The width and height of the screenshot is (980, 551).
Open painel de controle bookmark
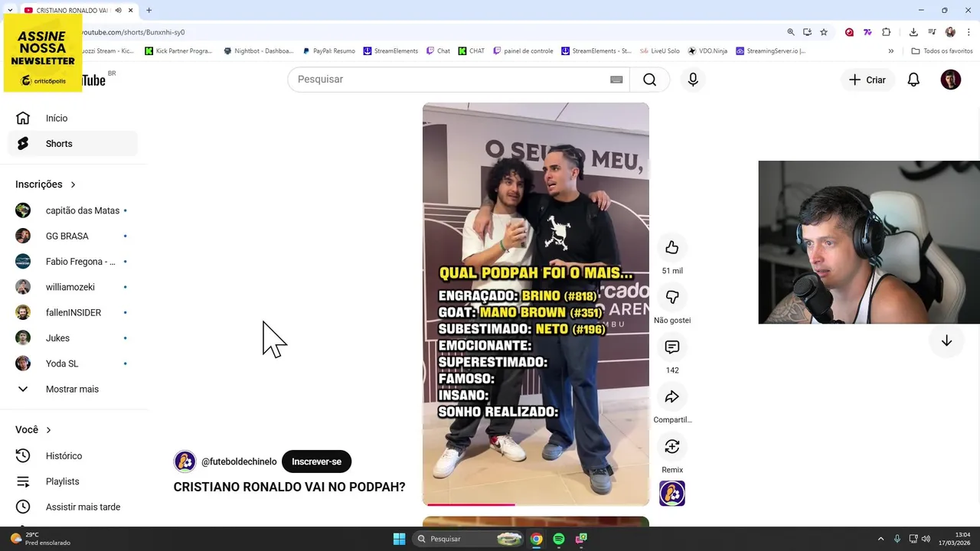(x=524, y=51)
